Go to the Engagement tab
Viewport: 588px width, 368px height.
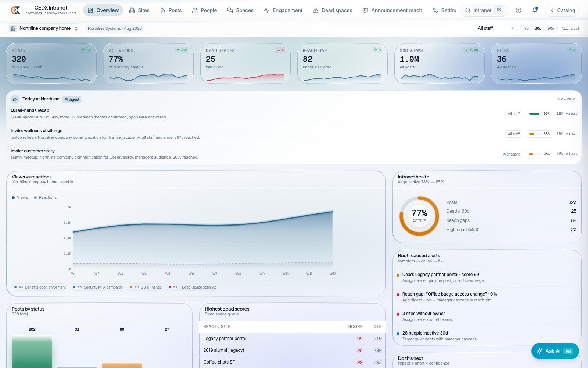[283, 10]
